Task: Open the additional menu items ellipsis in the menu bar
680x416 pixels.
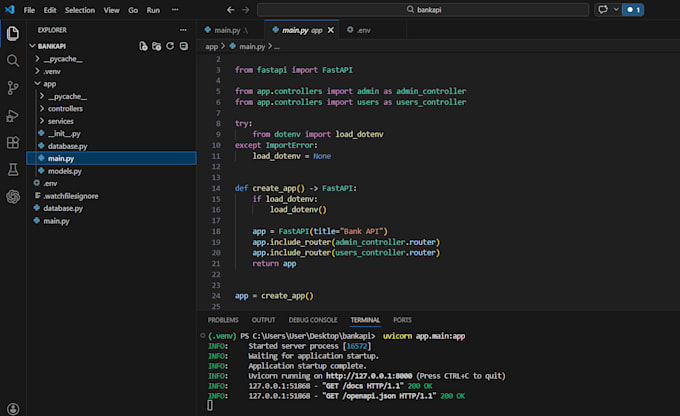Action: pos(175,10)
